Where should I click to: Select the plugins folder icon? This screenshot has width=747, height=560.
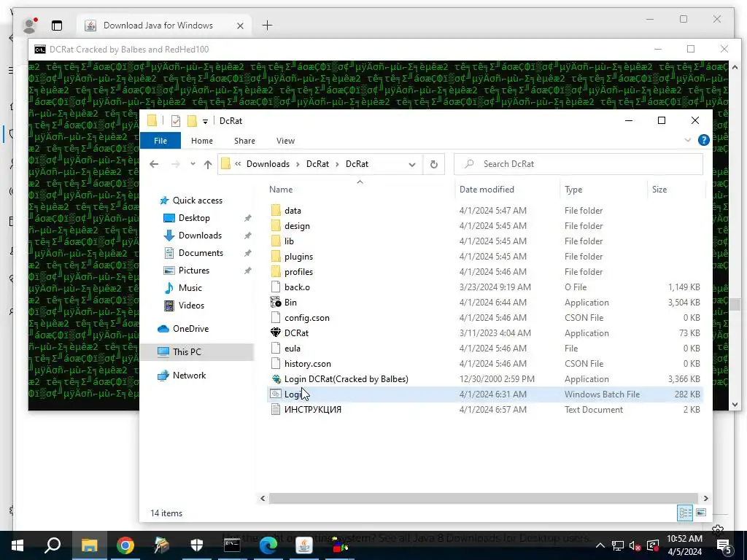click(x=276, y=256)
